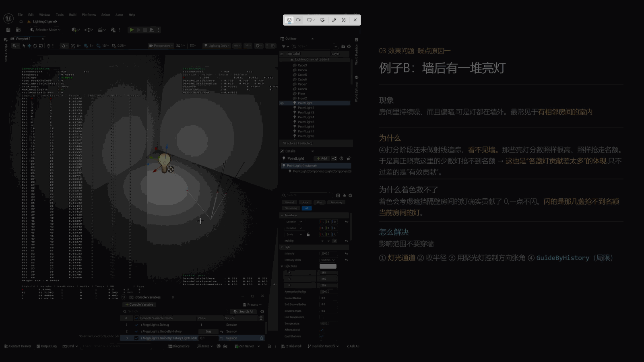Click the viewport layout grid icon
This screenshot has height=362, width=644.
(x=272, y=46)
